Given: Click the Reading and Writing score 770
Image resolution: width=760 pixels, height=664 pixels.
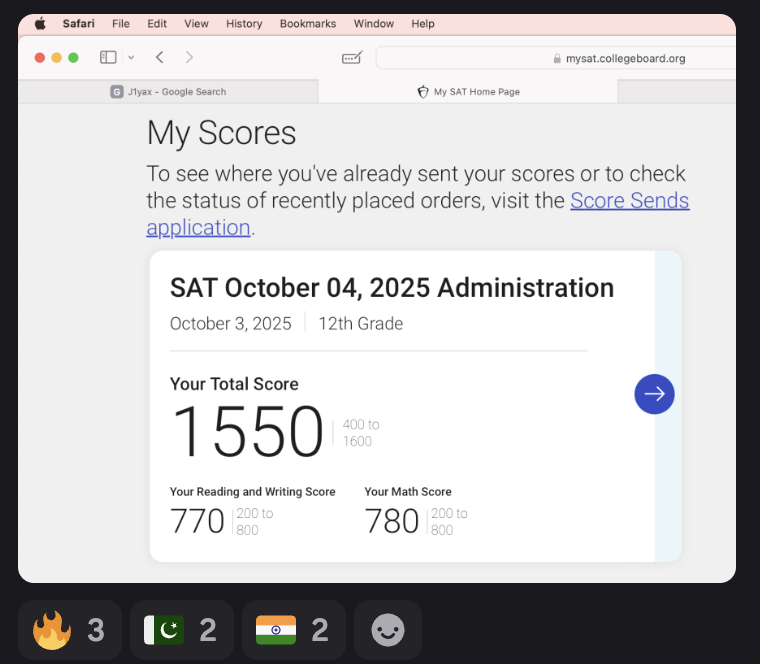Looking at the screenshot, I should point(197,521).
